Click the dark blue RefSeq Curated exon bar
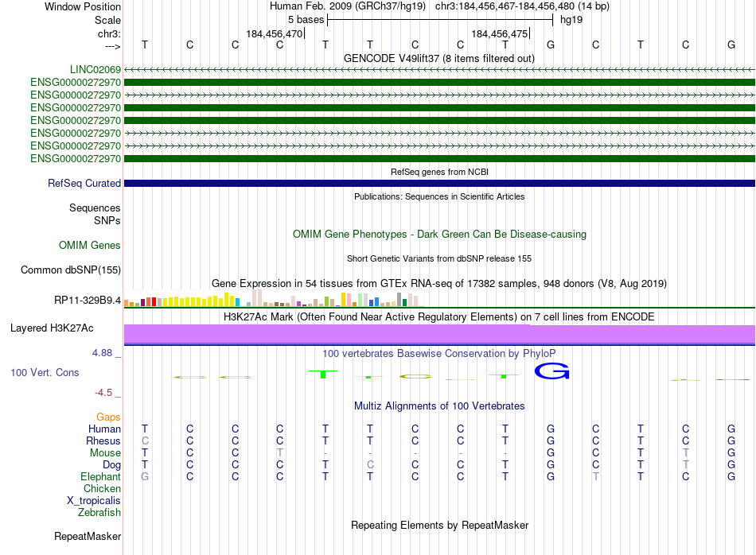Viewport: 756px width, 555px height. pyautogui.click(x=439, y=183)
